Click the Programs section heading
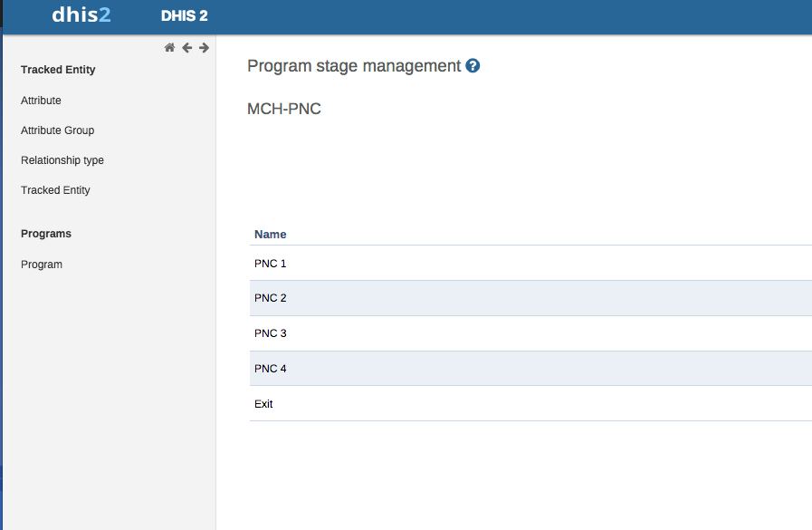Screen dimensions: 812x530 [x=46, y=234]
